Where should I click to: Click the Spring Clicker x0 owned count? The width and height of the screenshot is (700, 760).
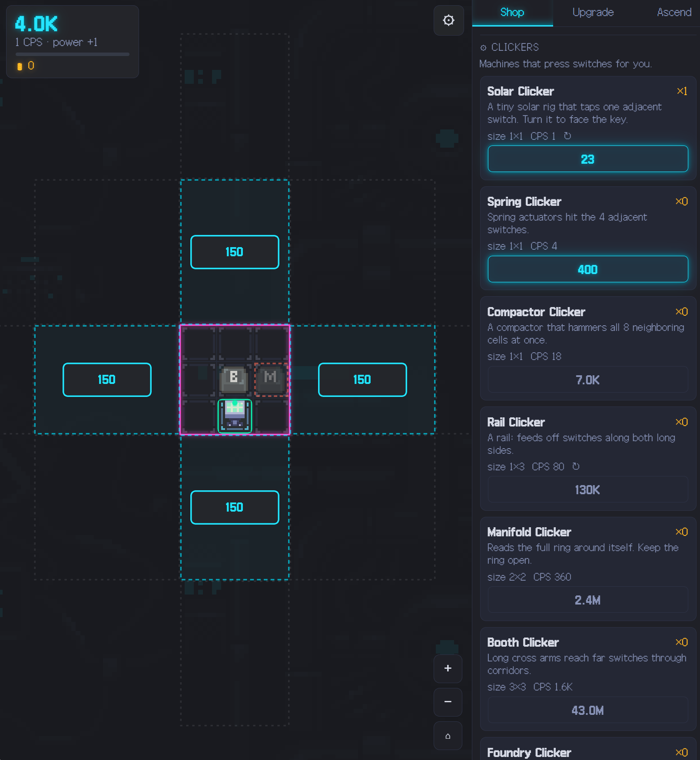tap(681, 202)
